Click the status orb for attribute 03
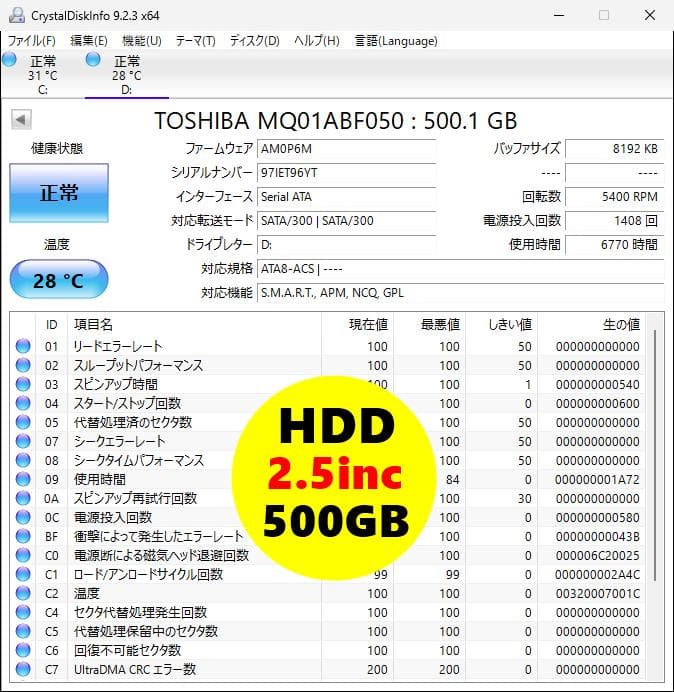The image size is (674, 692). (x=23, y=384)
